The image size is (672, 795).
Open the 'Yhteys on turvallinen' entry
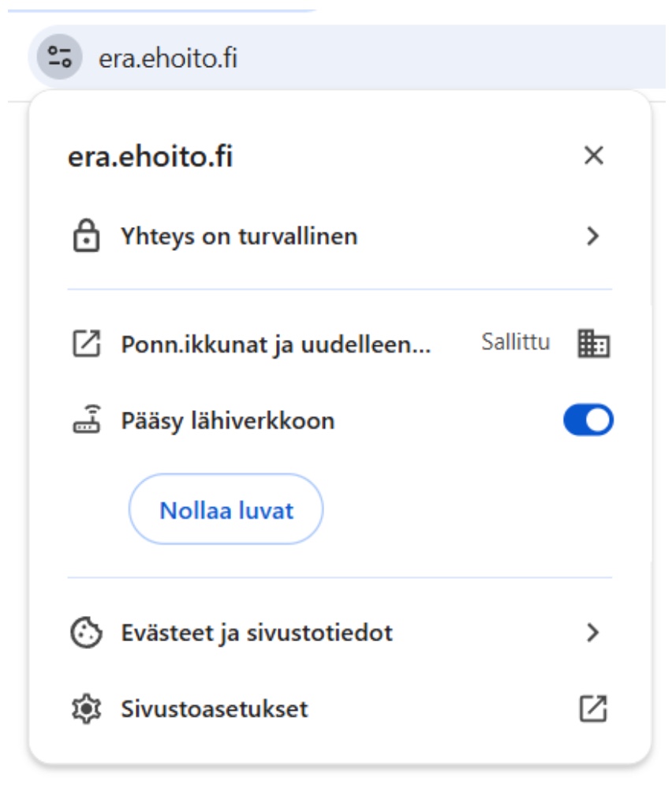pos(238,236)
